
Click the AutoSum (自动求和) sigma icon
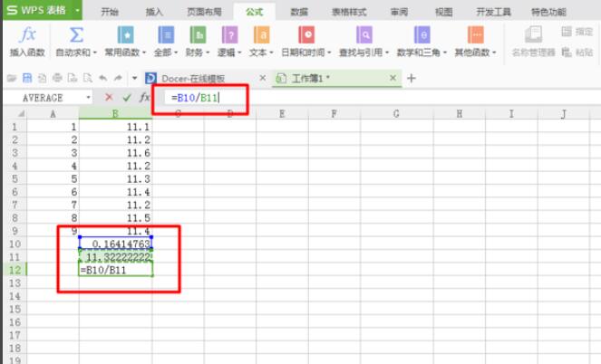(x=76, y=36)
